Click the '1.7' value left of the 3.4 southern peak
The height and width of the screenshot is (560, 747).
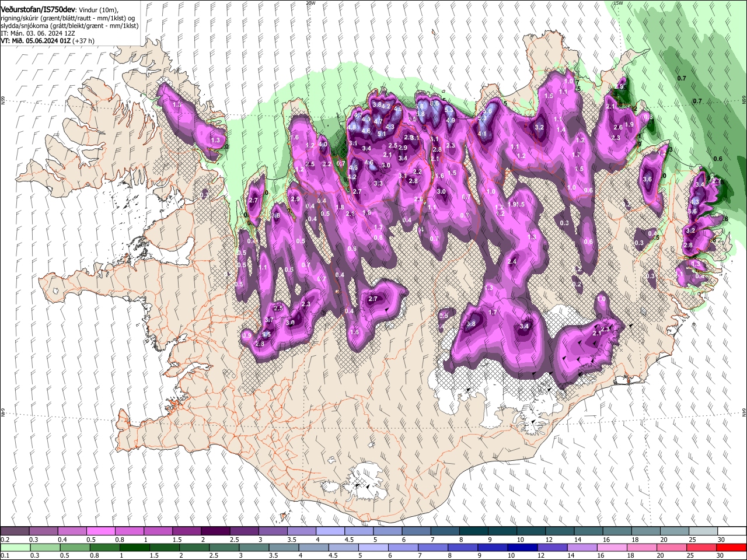pyautogui.click(x=493, y=313)
